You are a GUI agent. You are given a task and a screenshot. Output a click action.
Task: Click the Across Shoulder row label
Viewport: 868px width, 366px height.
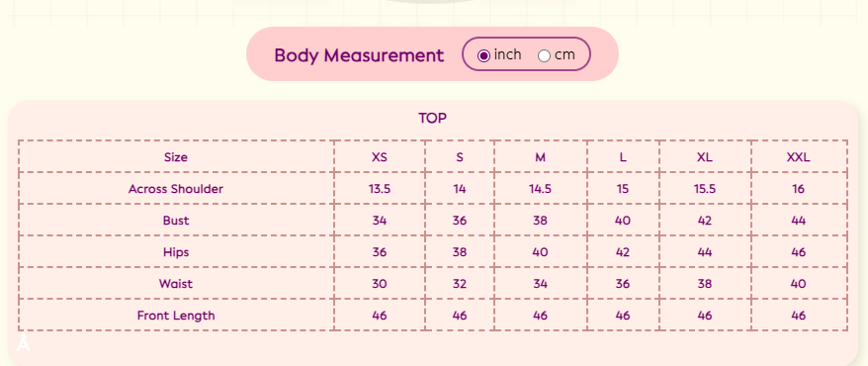pyautogui.click(x=176, y=189)
